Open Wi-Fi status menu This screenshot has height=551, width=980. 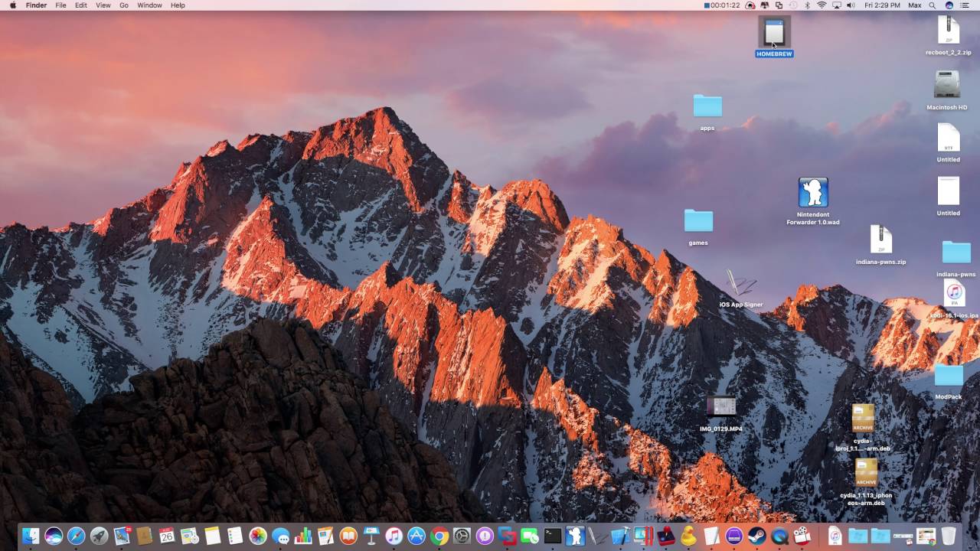822,5
